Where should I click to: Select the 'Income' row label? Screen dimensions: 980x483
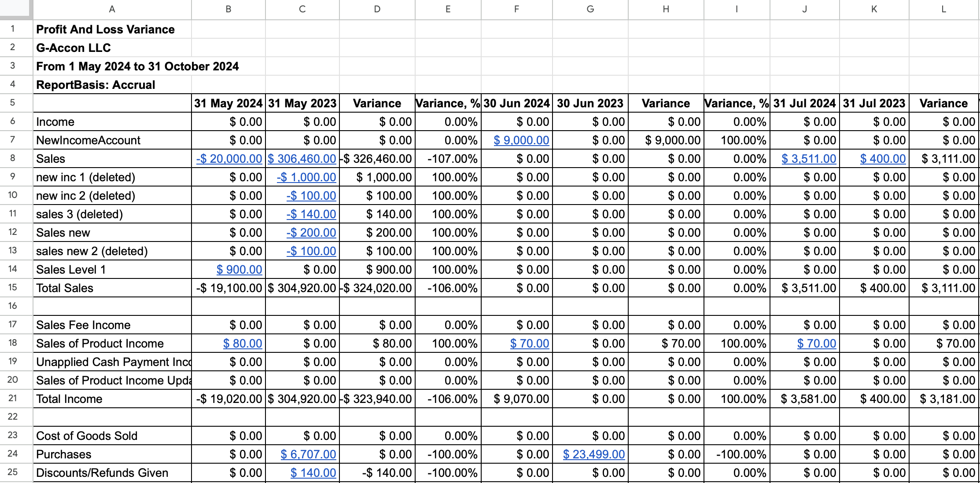tap(112, 121)
